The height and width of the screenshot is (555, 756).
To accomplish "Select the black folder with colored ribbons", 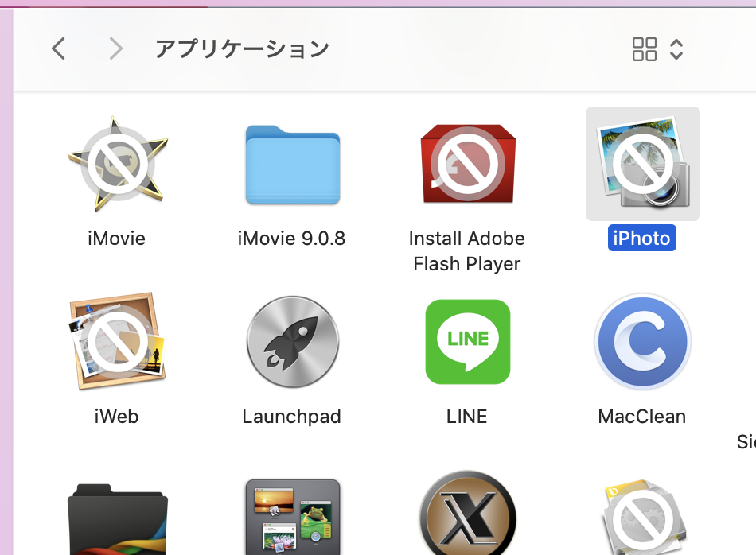I will click(x=117, y=519).
